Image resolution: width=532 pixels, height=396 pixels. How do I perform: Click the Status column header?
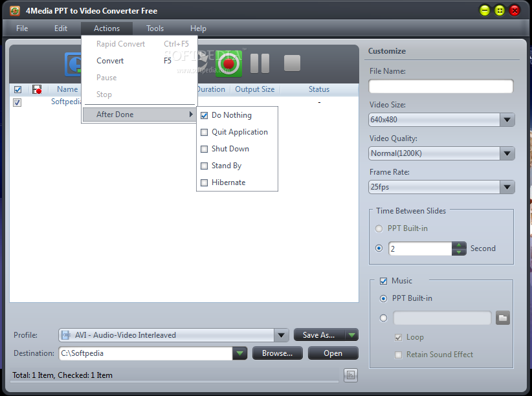[x=319, y=89]
